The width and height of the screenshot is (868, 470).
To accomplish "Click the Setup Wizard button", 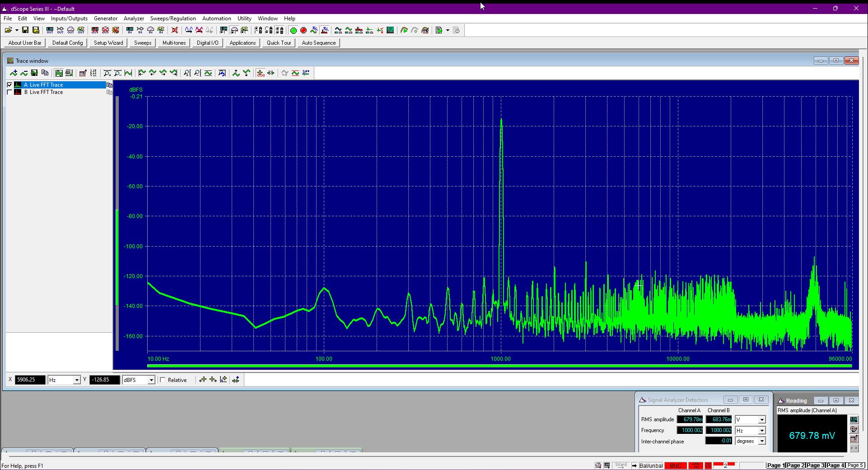I will point(108,43).
